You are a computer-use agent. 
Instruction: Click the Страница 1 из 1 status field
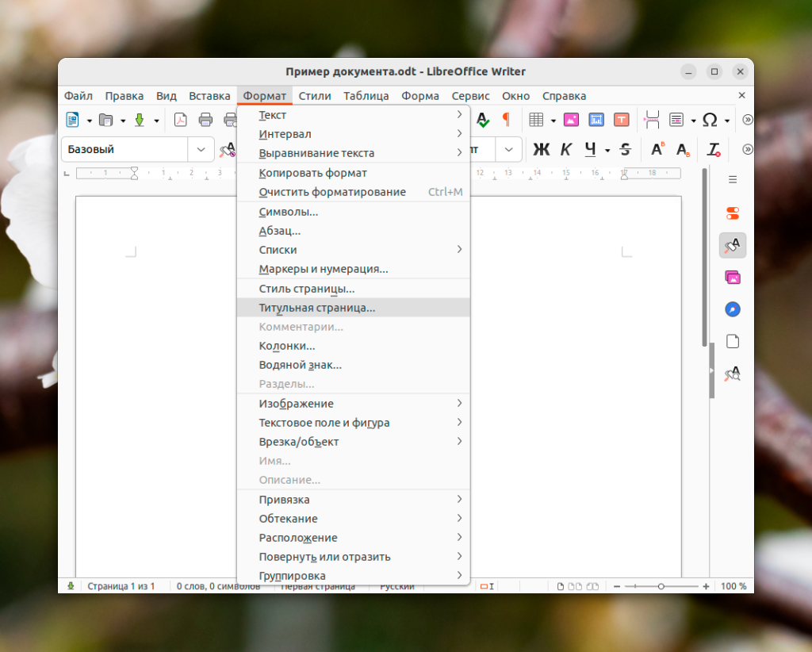121,586
